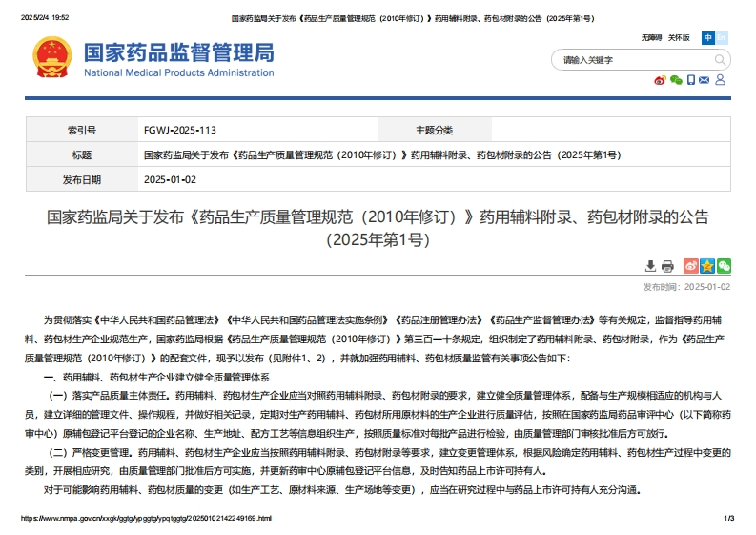This screenshot has width=756, height=535.
Task: Click the 关怀版 care mode link
Action: (x=680, y=38)
